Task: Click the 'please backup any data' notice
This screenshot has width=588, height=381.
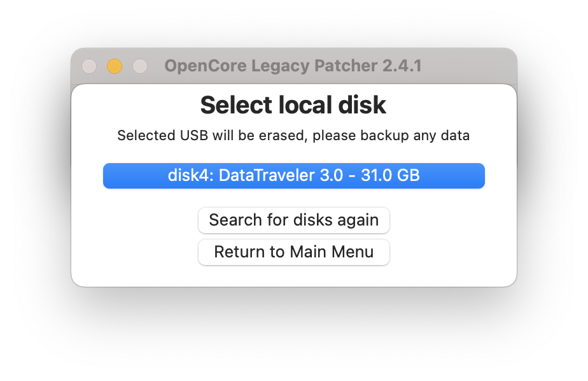Action: 391,136
